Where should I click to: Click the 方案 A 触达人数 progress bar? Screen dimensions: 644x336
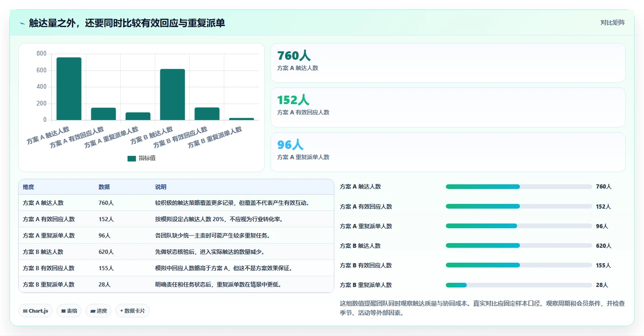click(x=519, y=187)
